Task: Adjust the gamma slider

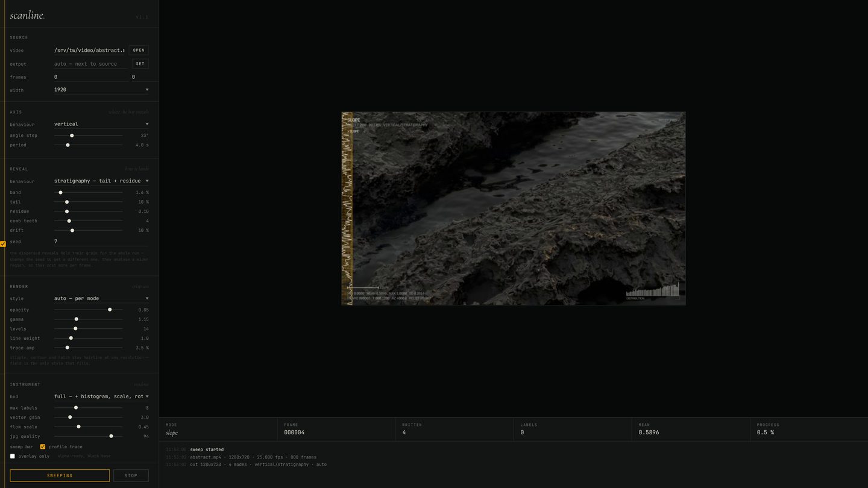Action: coord(88,319)
